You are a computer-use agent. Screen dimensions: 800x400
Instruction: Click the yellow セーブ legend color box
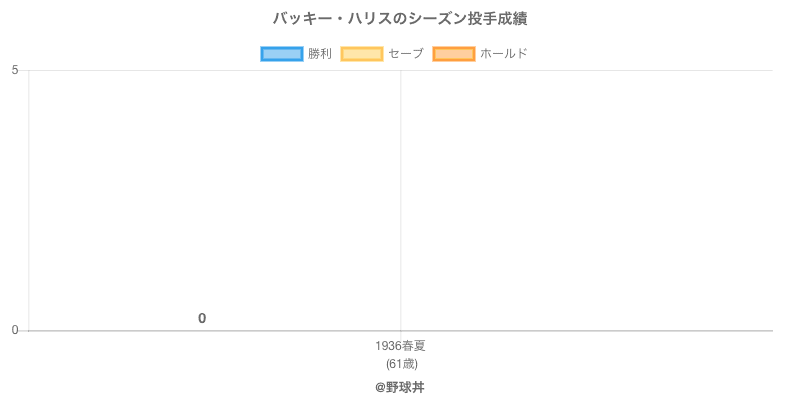pos(361,54)
